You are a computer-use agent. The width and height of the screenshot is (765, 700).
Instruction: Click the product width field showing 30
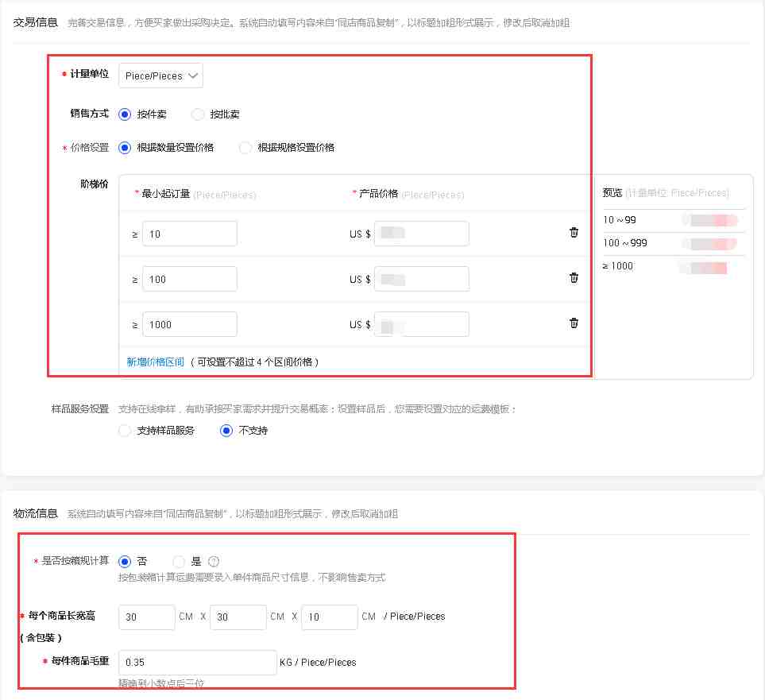pos(238,617)
